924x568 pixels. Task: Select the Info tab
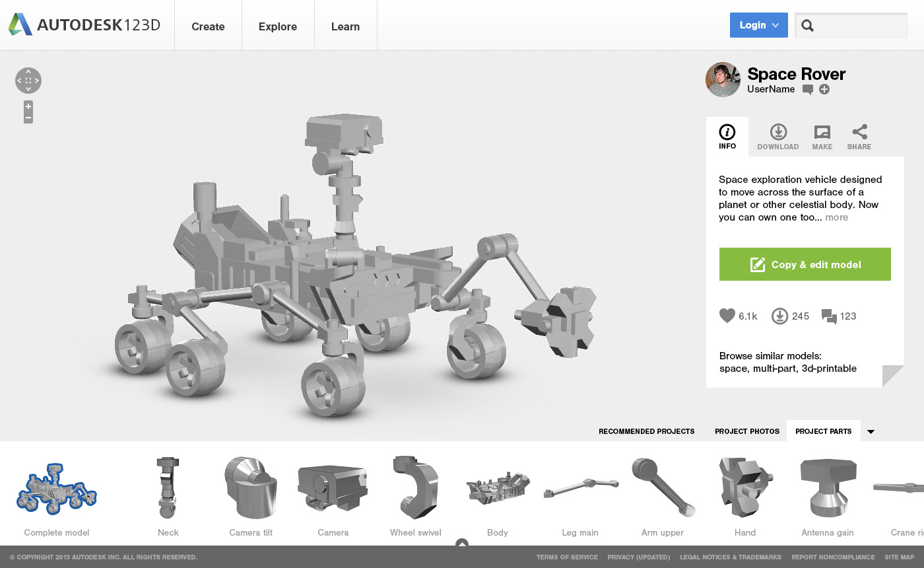tap(727, 137)
